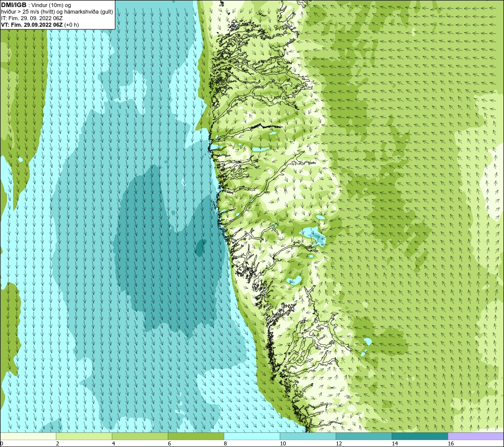Click the 10–12 m/s light teal swatch

[308, 436]
